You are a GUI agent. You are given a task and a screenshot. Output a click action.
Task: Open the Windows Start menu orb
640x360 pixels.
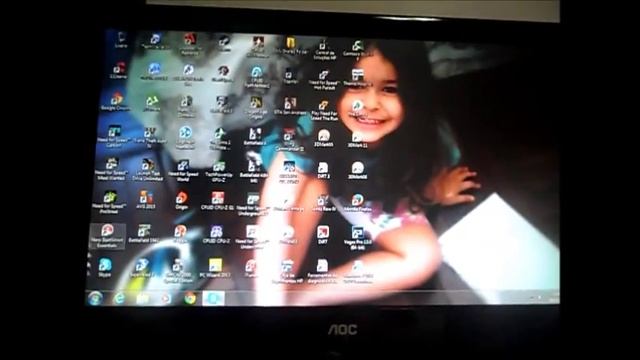96,298
